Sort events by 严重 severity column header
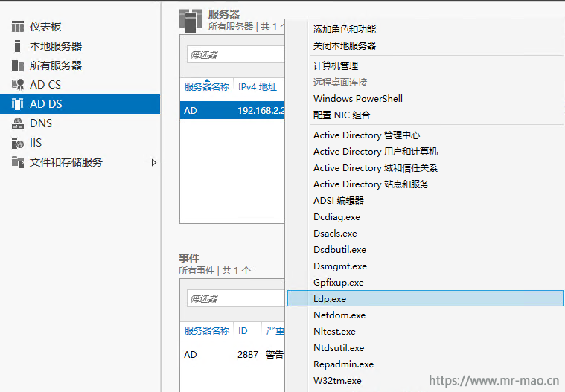 (x=275, y=331)
